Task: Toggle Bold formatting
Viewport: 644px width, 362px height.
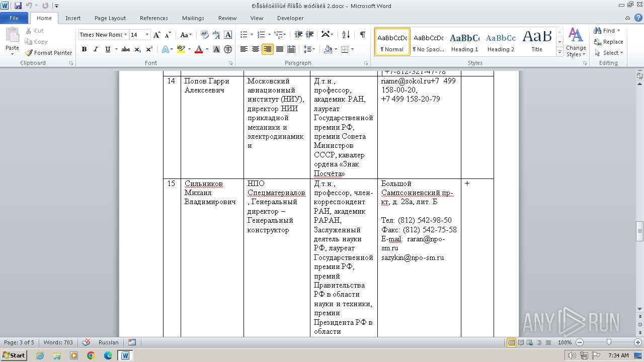Action: [x=84, y=49]
